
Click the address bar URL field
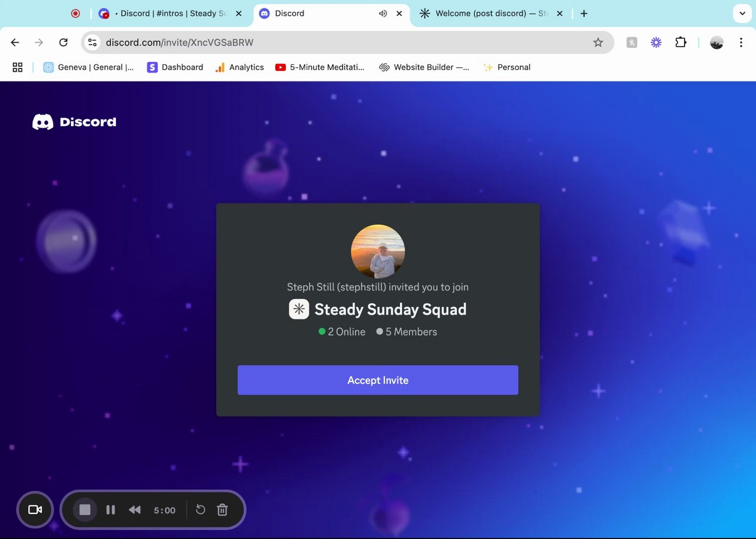(347, 43)
